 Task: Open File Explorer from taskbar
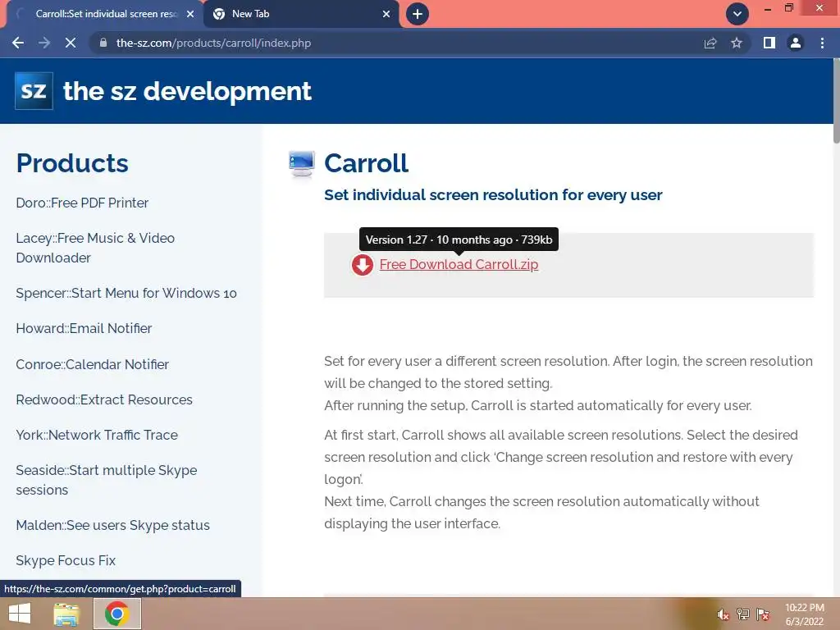(66, 614)
